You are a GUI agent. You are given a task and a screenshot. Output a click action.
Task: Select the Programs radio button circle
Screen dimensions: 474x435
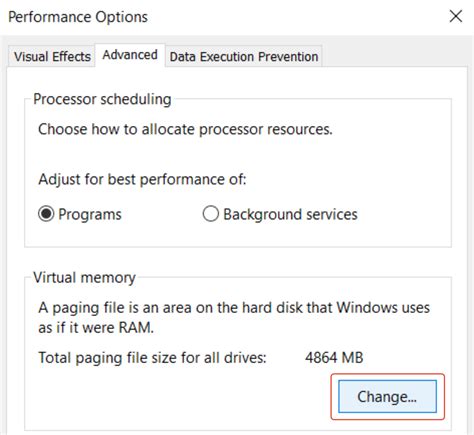[x=46, y=214]
